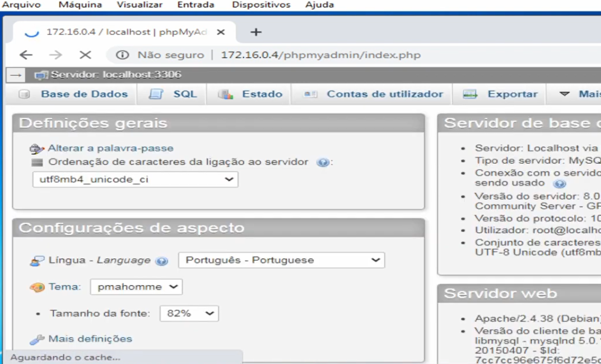Open the Dispositivos menu

point(261,5)
